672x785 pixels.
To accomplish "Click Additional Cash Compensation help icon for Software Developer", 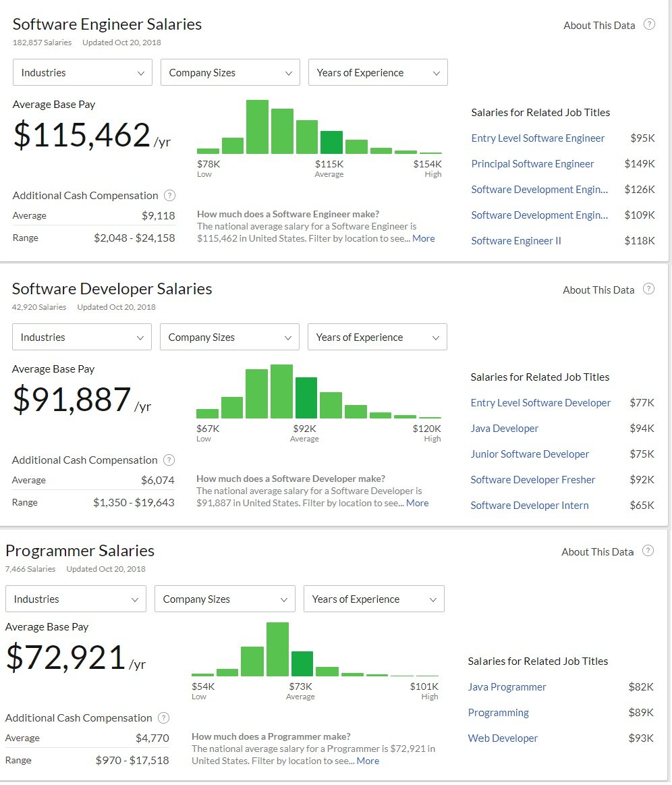I will pos(169,460).
